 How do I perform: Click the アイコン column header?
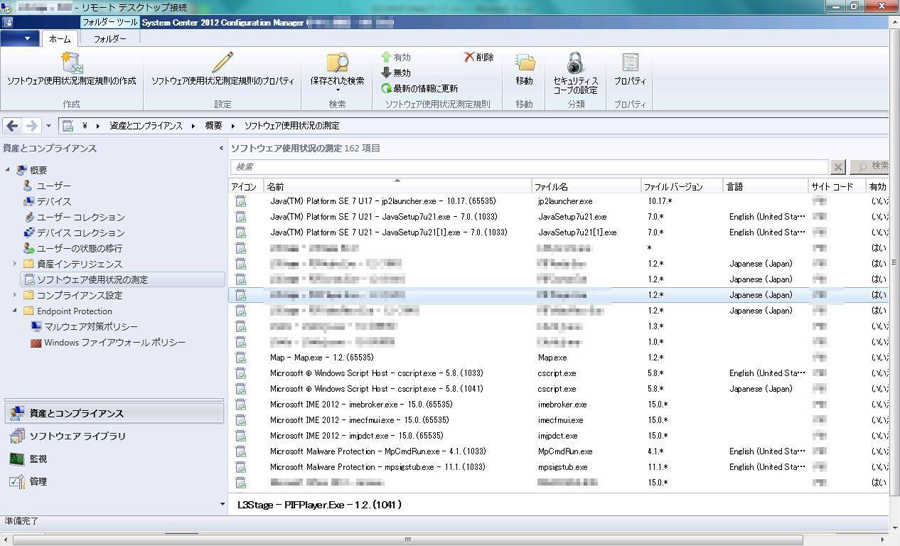(246, 187)
